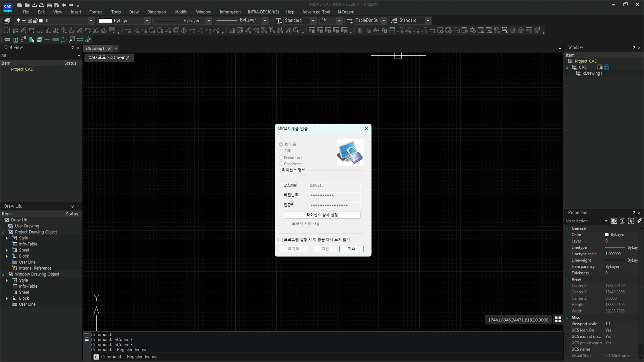This screenshot has width=644, height=362.
Task: Add a new drawing tab with plus button
Action: 116,49
